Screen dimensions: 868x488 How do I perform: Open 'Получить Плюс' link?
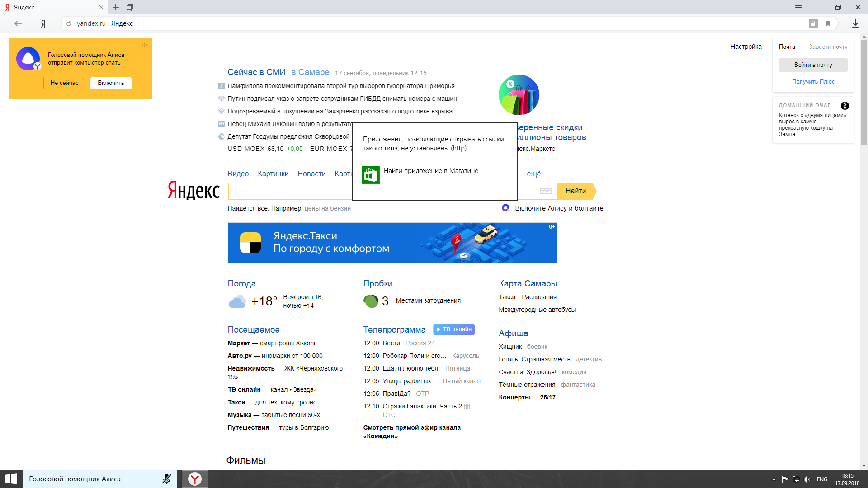pyautogui.click(x=813, y=82)
